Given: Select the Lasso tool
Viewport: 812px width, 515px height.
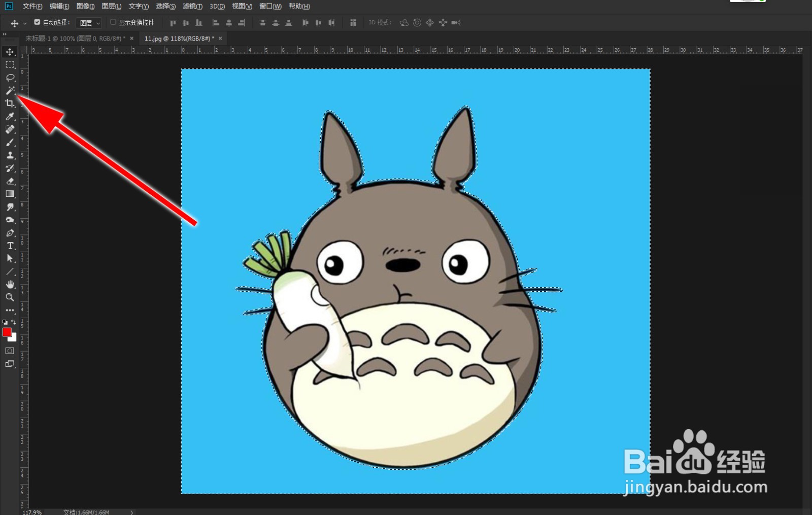Looking at the screenshot, I should pos(10,78).
